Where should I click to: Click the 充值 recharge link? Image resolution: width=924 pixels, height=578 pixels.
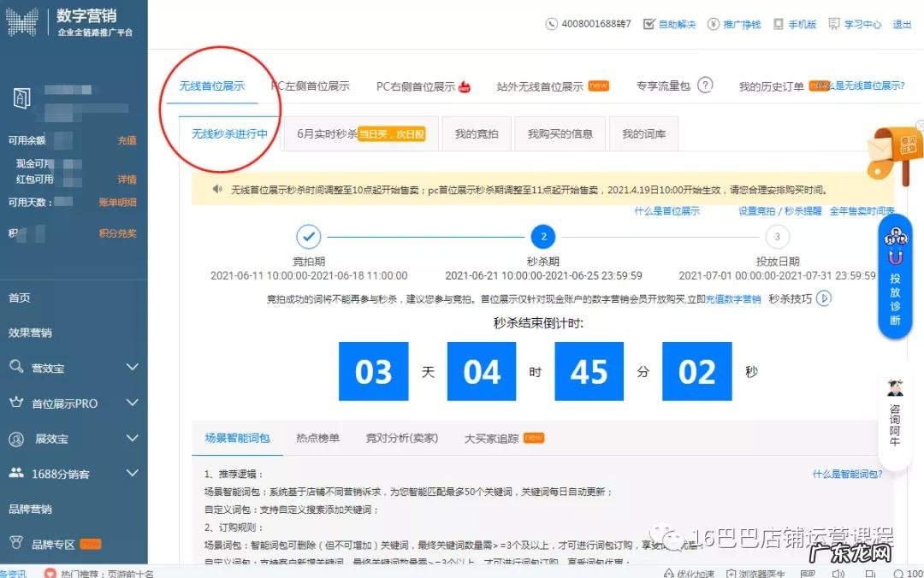click(127, 140)
